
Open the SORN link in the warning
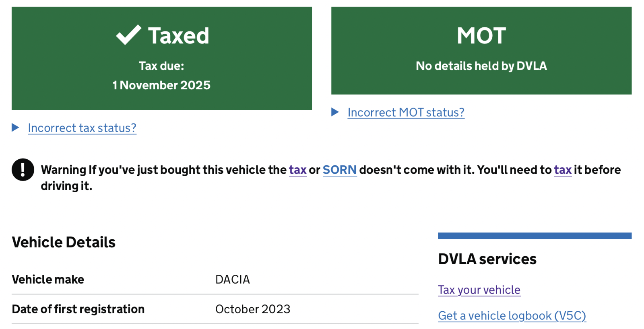(x=340, y=170)
